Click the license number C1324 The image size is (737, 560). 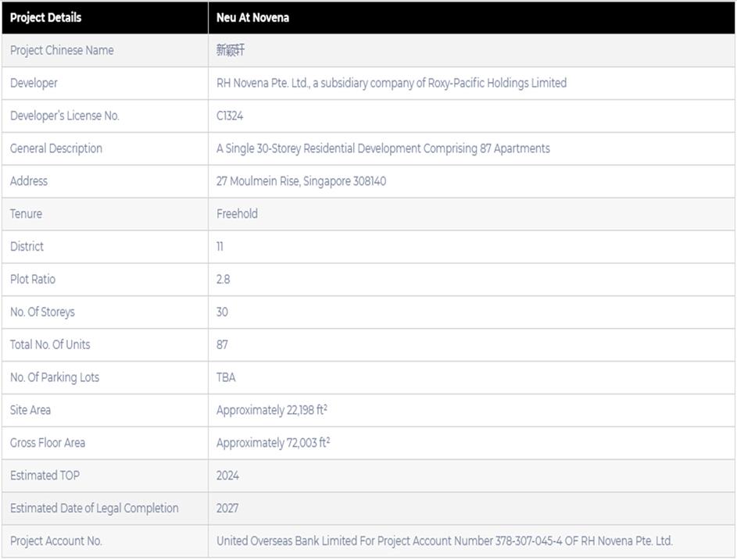230,116
